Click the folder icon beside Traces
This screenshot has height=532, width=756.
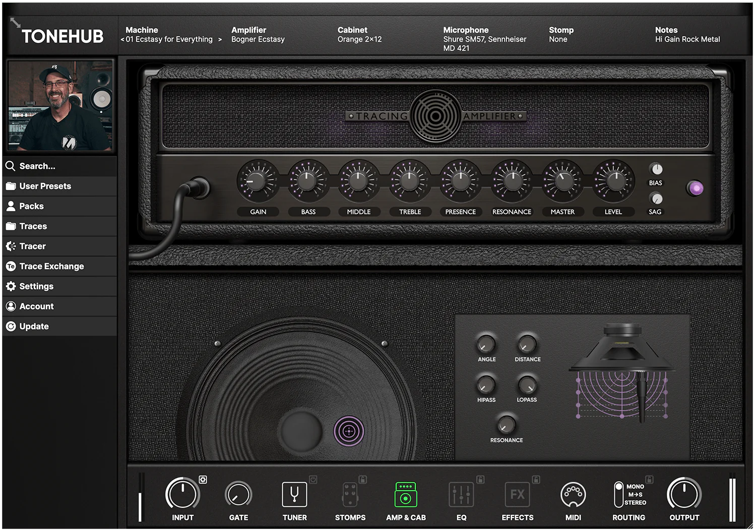tap(11, 226)
